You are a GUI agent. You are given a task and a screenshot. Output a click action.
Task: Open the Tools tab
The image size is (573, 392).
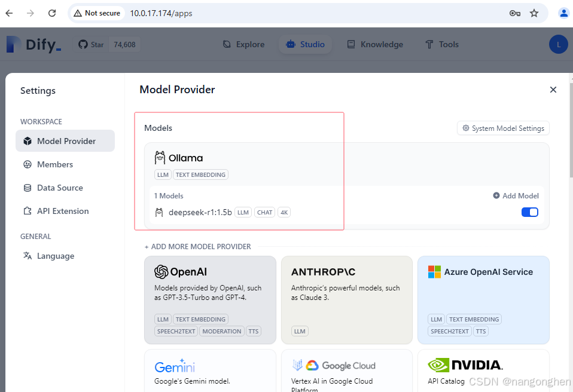tap(442, 45)
